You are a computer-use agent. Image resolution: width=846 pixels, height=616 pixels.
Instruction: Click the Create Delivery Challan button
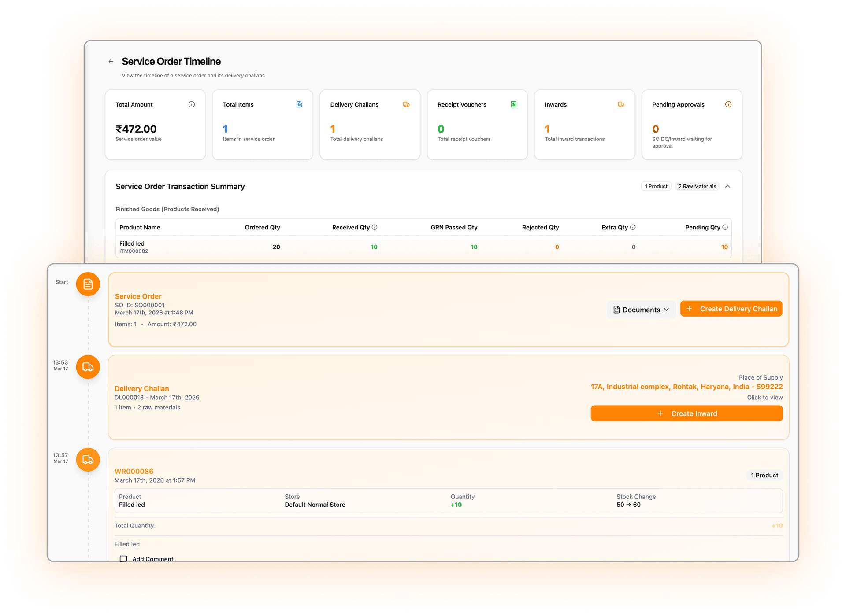731,309
